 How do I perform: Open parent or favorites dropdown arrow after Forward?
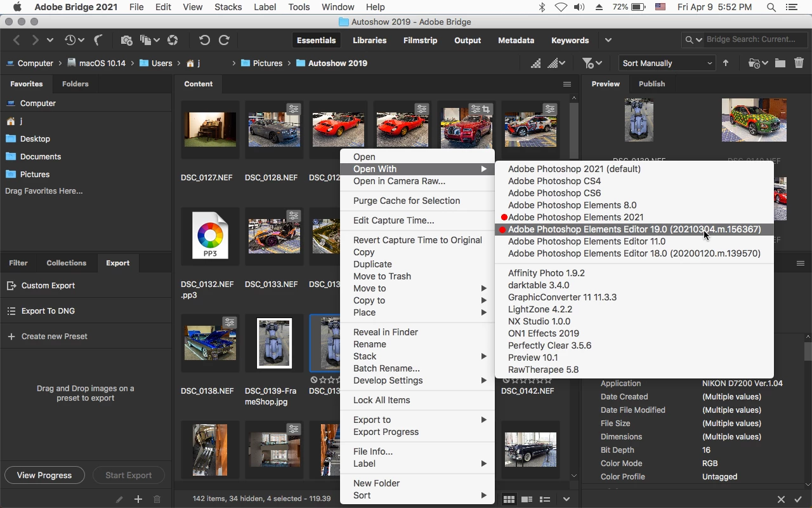[x=49, y=40]
